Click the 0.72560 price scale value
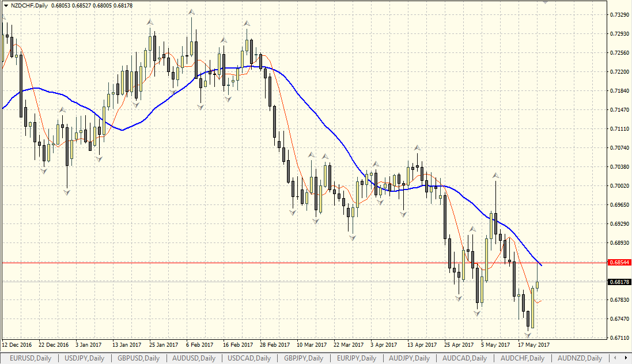632x364 pixels. pyautogui.click(x=619, y=53)
